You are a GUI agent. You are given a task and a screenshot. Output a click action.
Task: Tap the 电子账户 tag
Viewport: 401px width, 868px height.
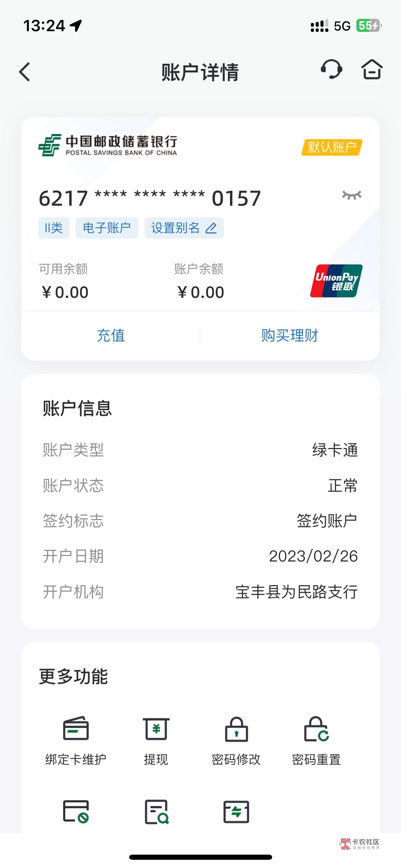107,228
